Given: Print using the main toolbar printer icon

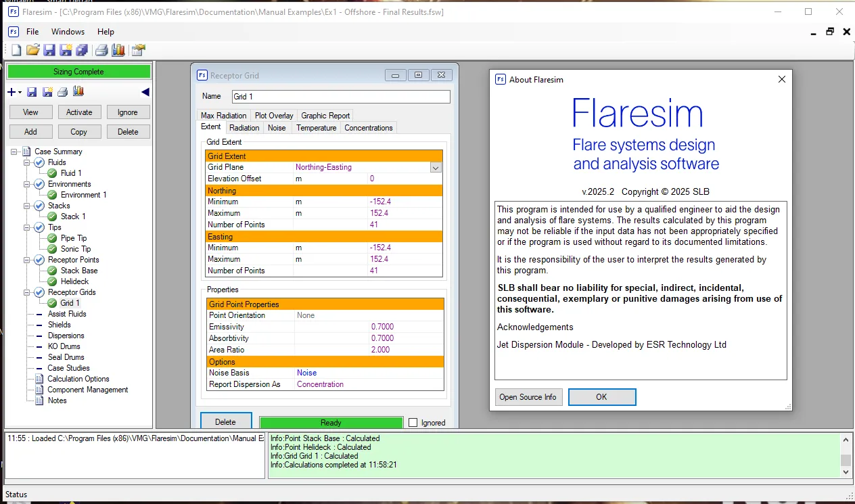Looking at the screenshot, I should pyautogui.click(x=101, y=50).
